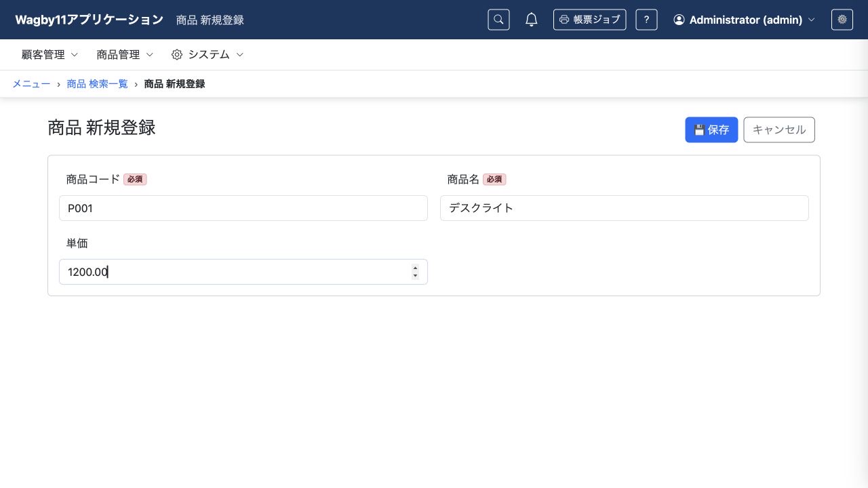
Task: Focus the 商品コード input field
Action: click(x=243, y=208)
